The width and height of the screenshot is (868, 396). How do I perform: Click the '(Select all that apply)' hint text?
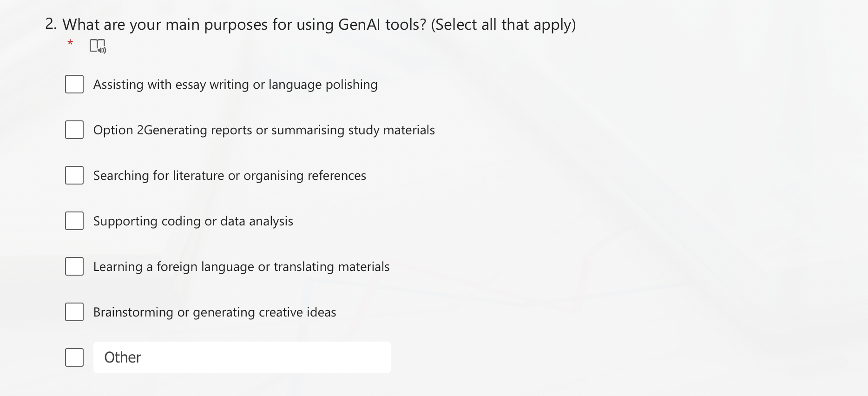[503, 25]
